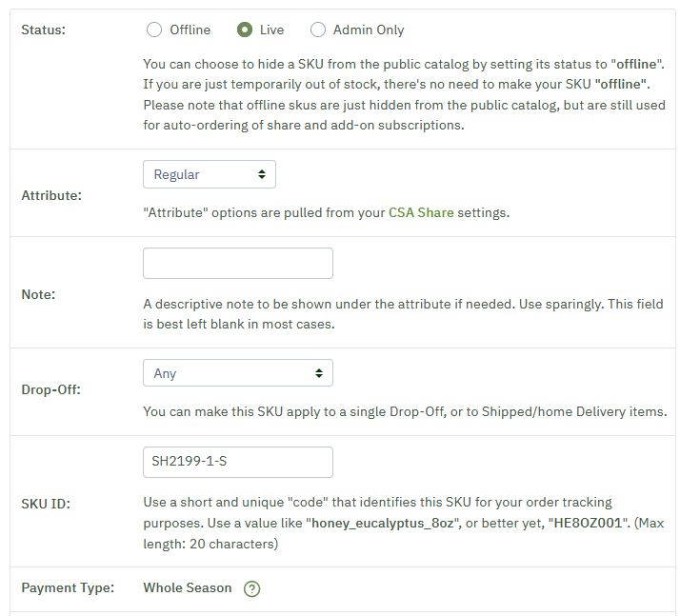Click into the empty Note text field

(x=238, y=263)
